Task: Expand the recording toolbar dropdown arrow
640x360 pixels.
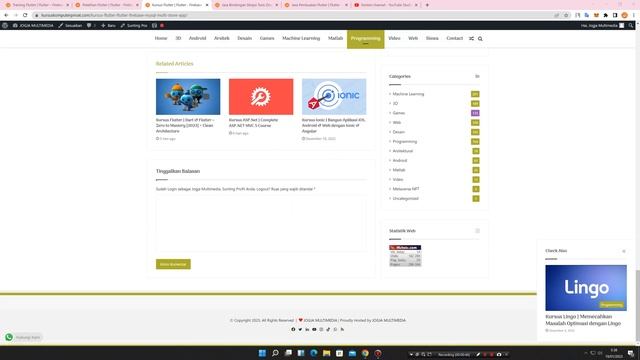Action: tap(411, 354)
